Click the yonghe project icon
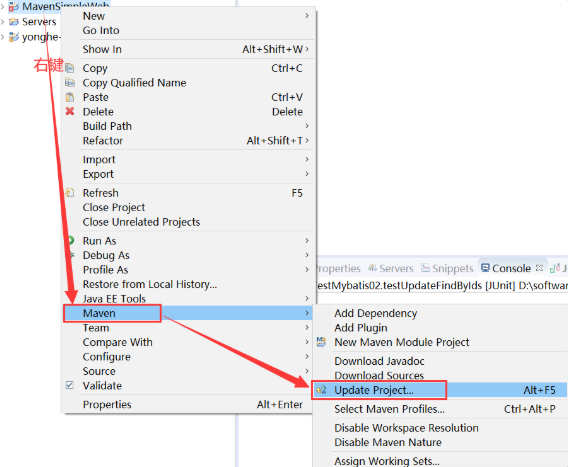Screen dimensions: 568x467 tap(14, 37)
